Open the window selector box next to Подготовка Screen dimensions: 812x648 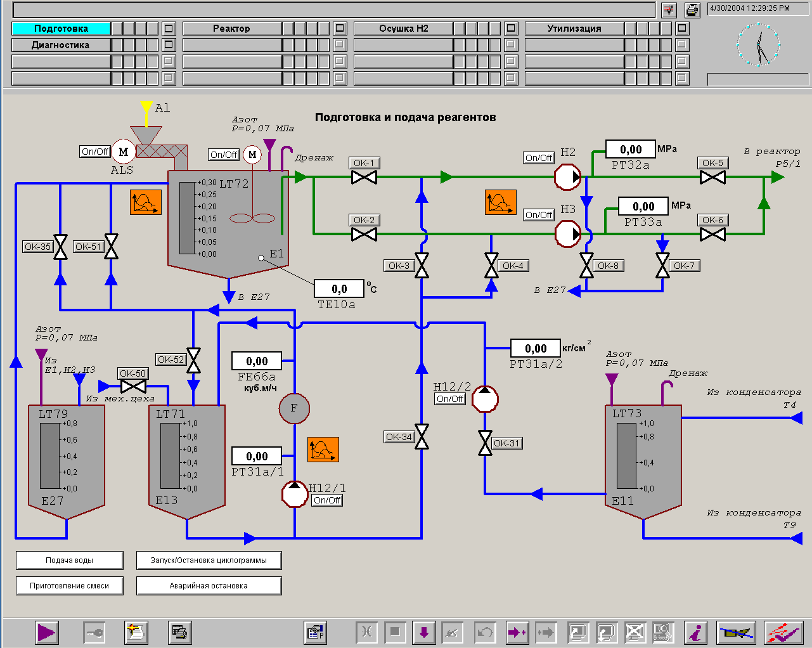tap(169, 29)
